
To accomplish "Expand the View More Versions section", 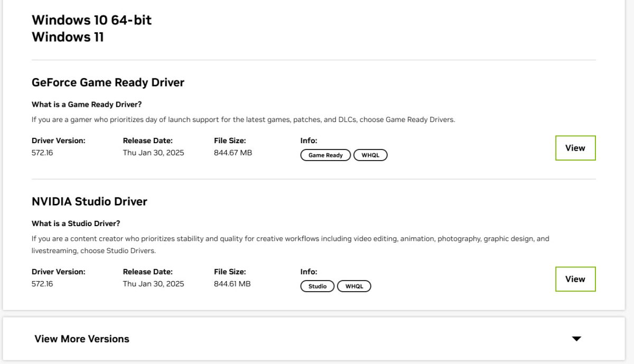I will [x=82, y=339].
